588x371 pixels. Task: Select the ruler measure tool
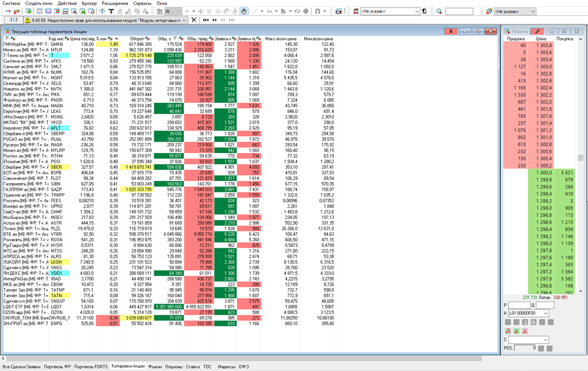pos(226,11)
